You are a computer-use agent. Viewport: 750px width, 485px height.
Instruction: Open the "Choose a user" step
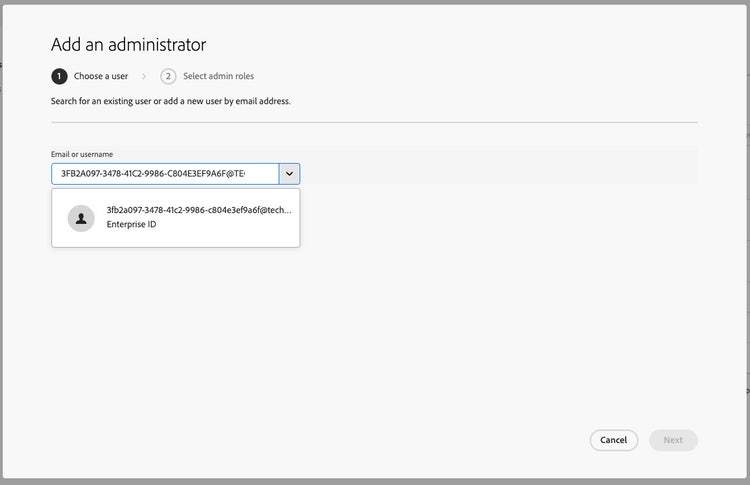tap(101, 76)
